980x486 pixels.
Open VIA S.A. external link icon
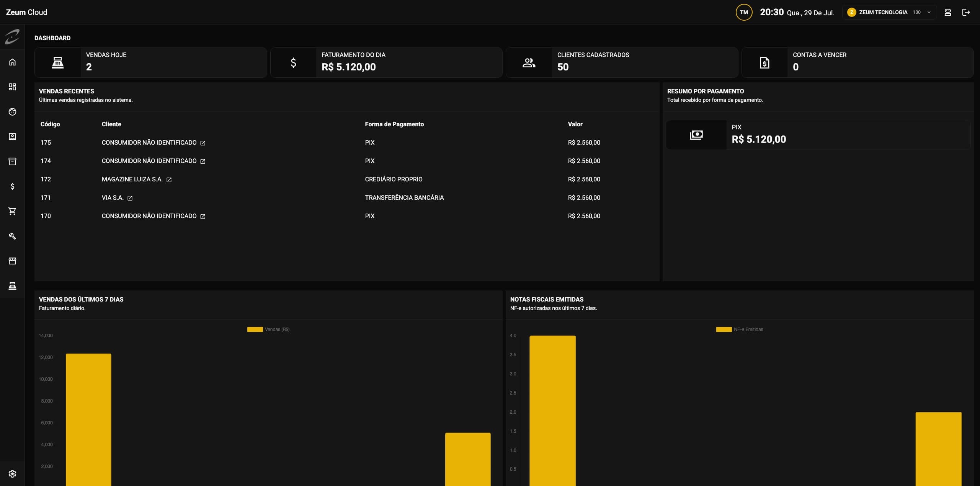point(130,198)
